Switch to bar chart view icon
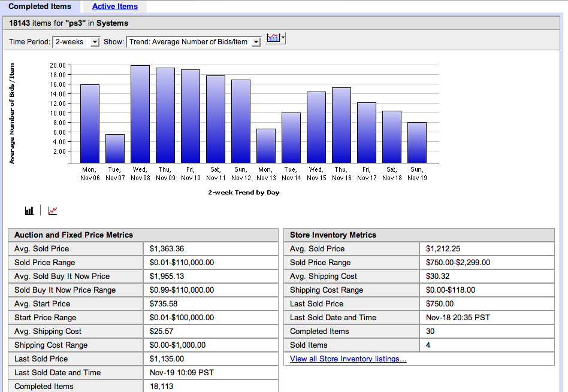 pos(29,210)
